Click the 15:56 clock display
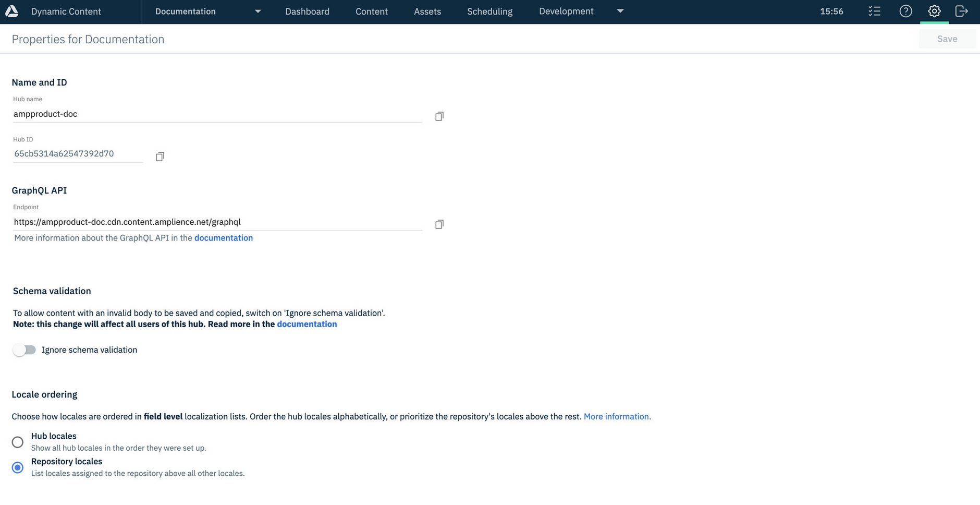The height and width of the screenshot is (505, 980). pos(831,11)
